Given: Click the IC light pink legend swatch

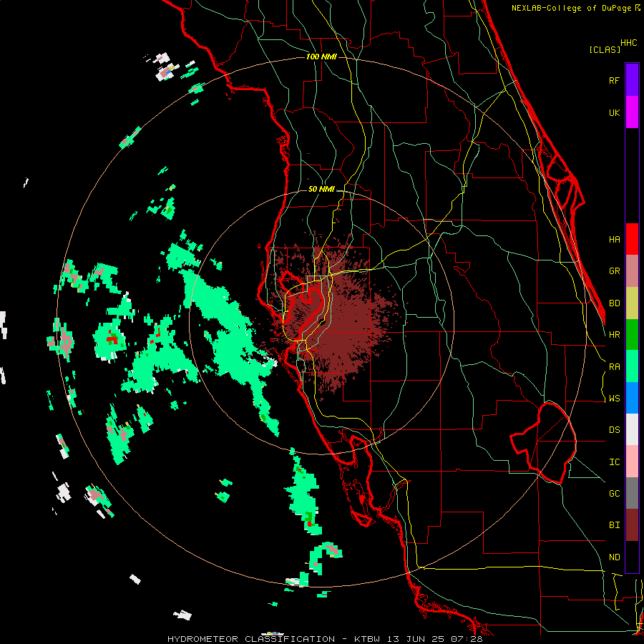Looking at the screenshot, I should coord(632,462).
